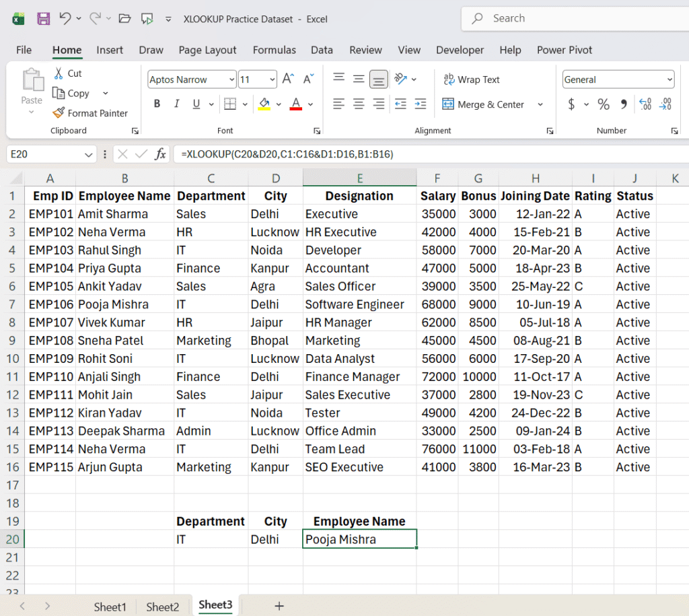Click the Borders icon
Image resolution: width=689 pixels, height=616 pixels.
pyautogui.click(x=230, y=104)
